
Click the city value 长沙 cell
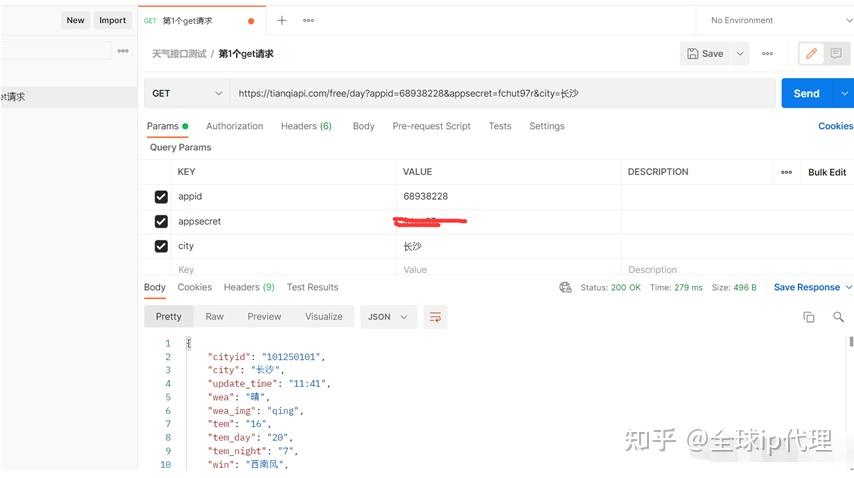click(x=508, y=246)
